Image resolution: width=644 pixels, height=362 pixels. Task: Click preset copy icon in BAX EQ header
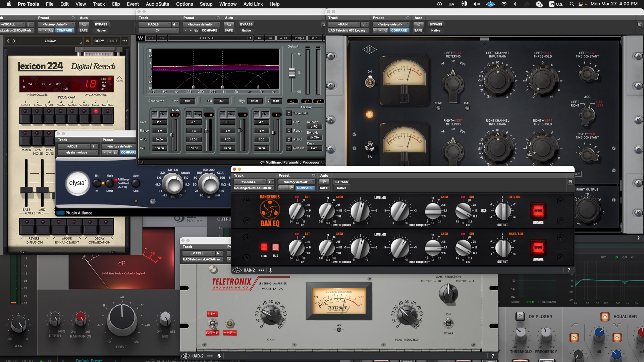tap(291, 188)
